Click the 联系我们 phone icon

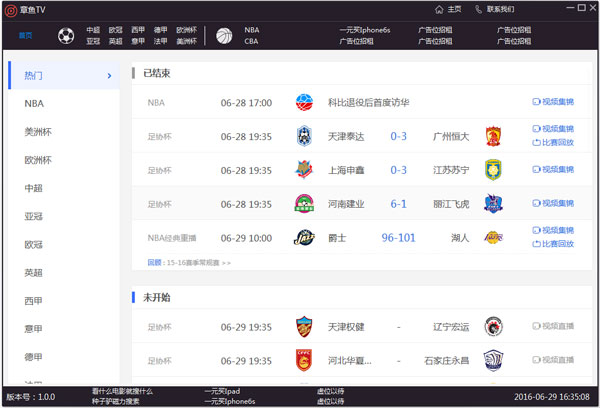click(x=478, y=10)
